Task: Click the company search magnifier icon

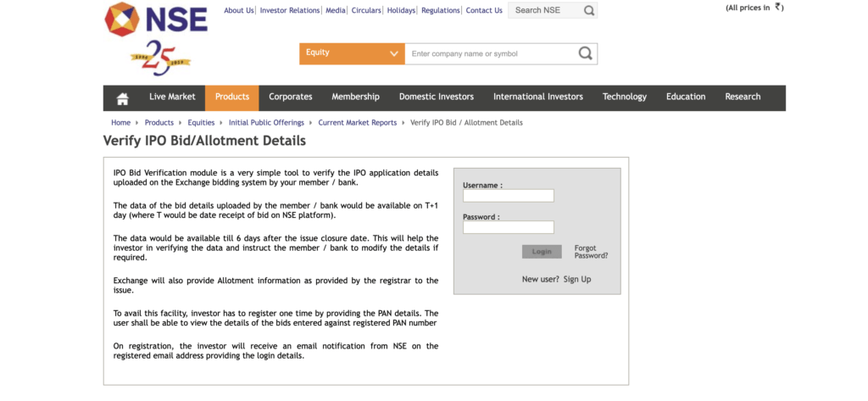Action: [585, 53]
